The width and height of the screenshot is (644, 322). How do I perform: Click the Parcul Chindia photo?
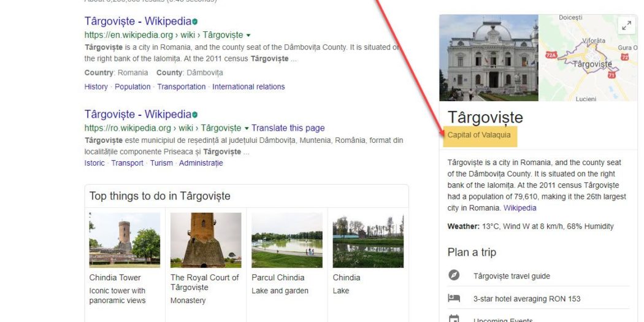click(286, 240)
